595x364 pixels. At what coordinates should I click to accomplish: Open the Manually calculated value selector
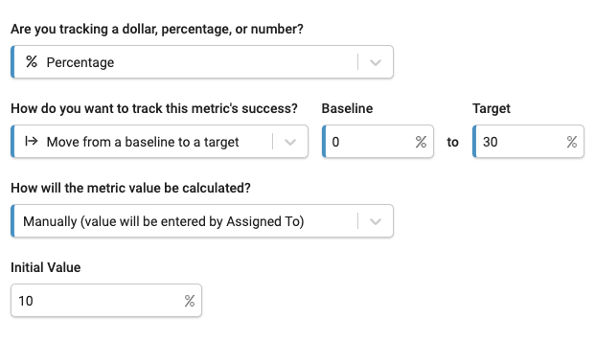tap(202, 221)
